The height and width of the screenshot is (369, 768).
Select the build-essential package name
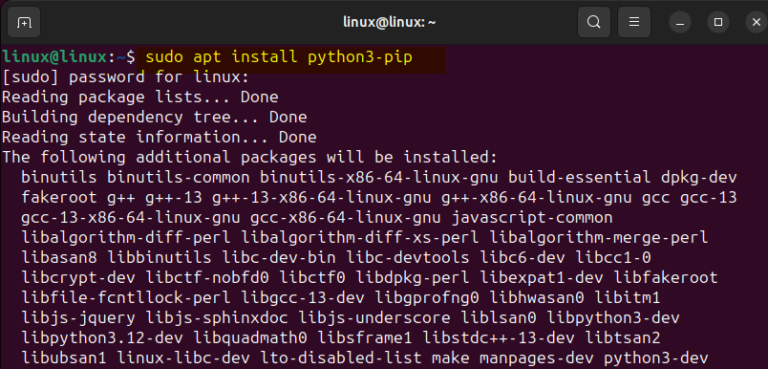click(x=579, y=177)
